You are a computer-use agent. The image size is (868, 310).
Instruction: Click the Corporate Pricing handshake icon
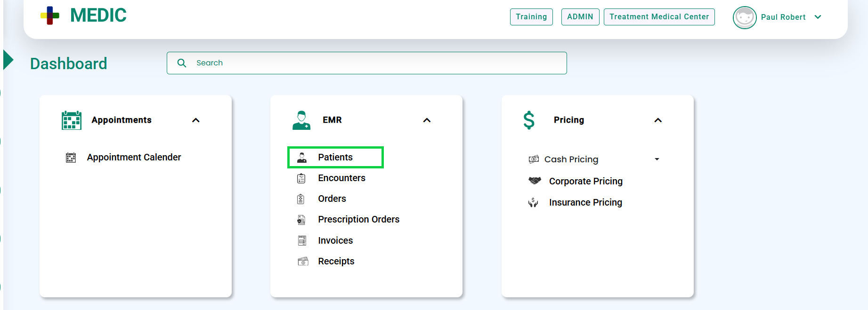click(x=535, y=181)
